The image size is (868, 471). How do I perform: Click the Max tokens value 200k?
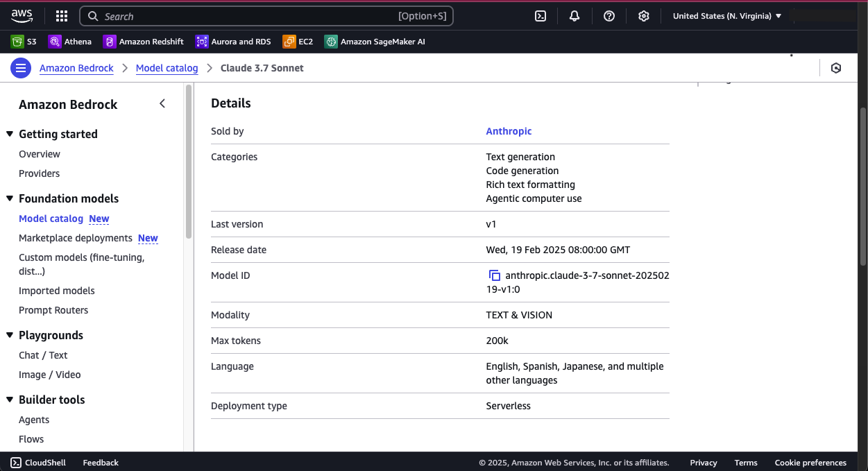tap(497, 341)
